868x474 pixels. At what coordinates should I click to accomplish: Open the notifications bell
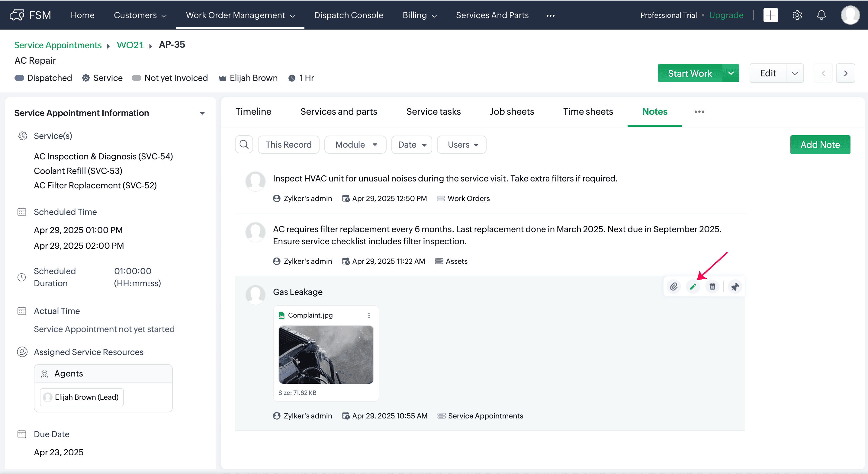click(821, 15)
